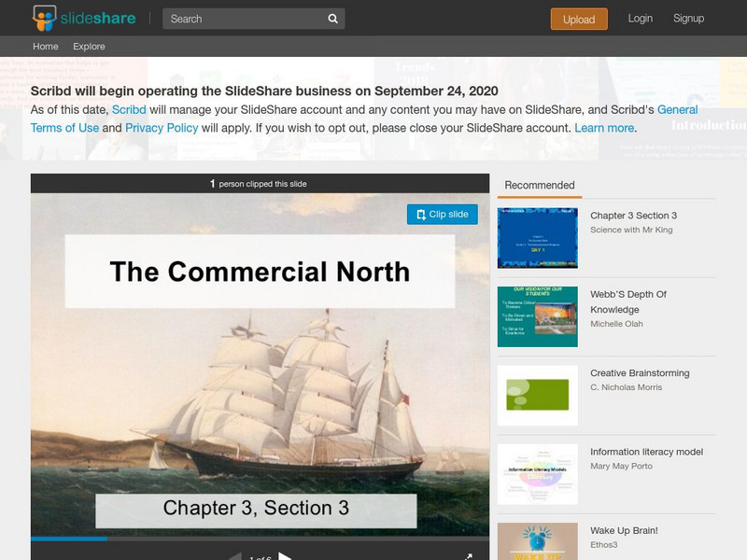Go to Home menu item
Screen dimensions: 747x560
45,46
